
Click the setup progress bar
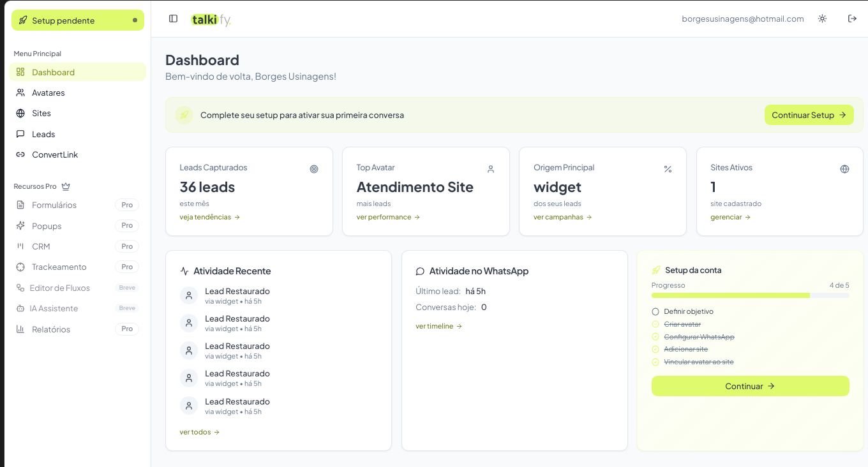(751, 295)
